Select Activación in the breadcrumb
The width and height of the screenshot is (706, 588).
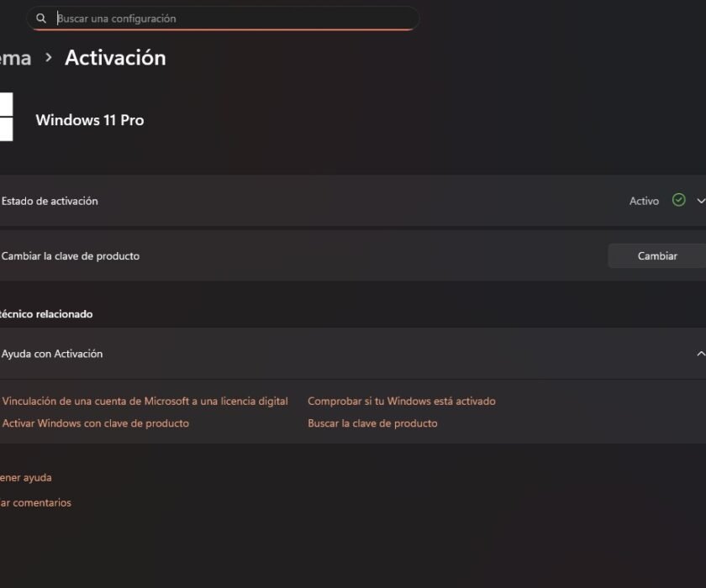click(115, 57)
